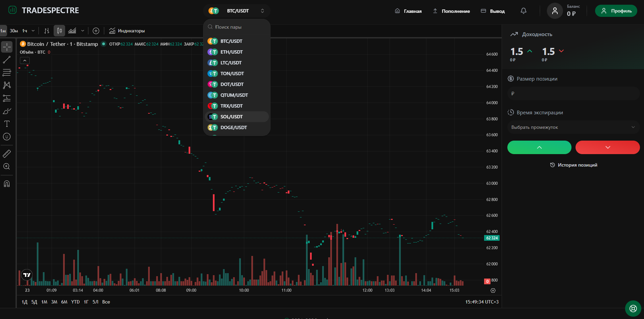Click the TRADESPECTRE logo
Screen dimensions: 644x319
(44, 10)
